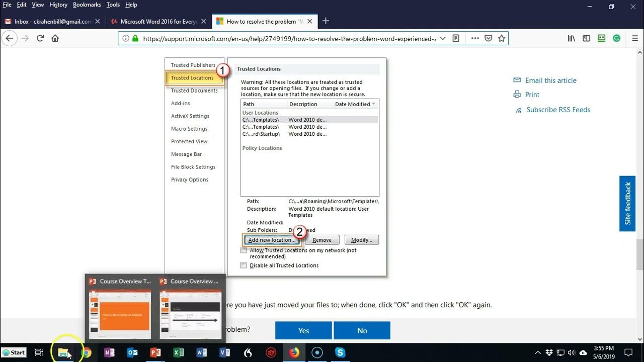Screen dimensions: 644x362
Task: Go to the Firefox home page
Action: 55,38
